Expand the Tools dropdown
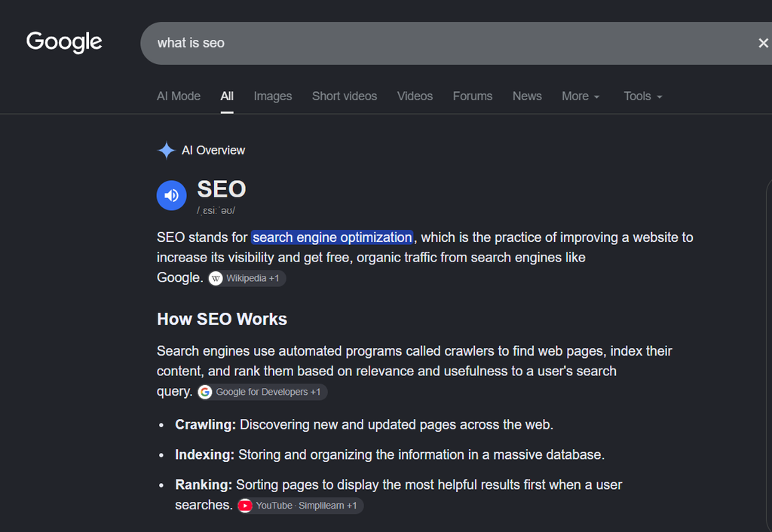The width and height of the screenshot is (772, 532). (642, 96)
